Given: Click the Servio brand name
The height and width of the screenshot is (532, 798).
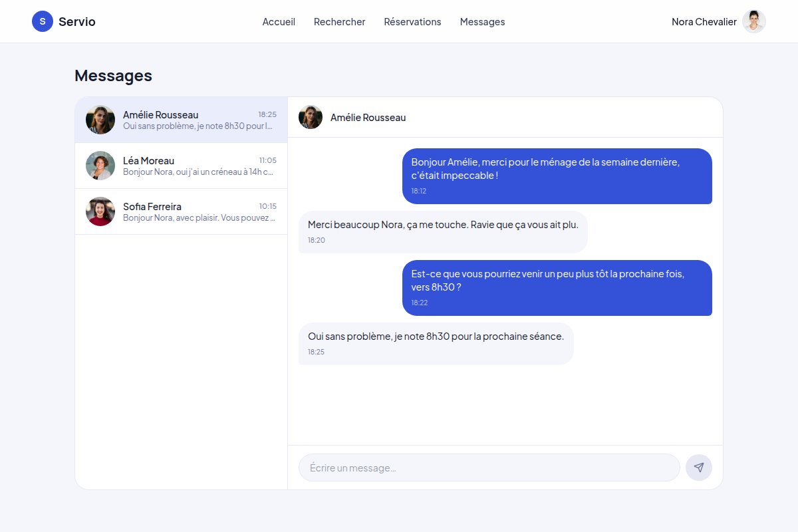Looking at the screenshot, I should [x=77, y=21].
